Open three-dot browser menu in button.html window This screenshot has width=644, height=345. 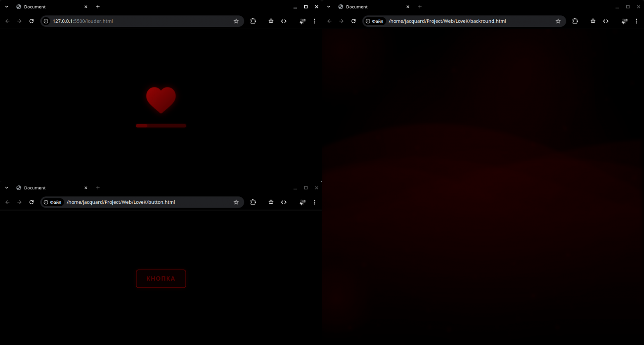coord(315,202)
